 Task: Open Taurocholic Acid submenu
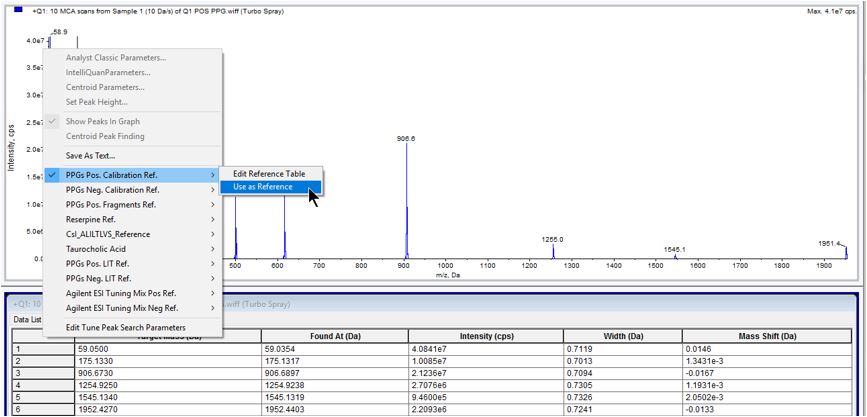coord(133,249)
